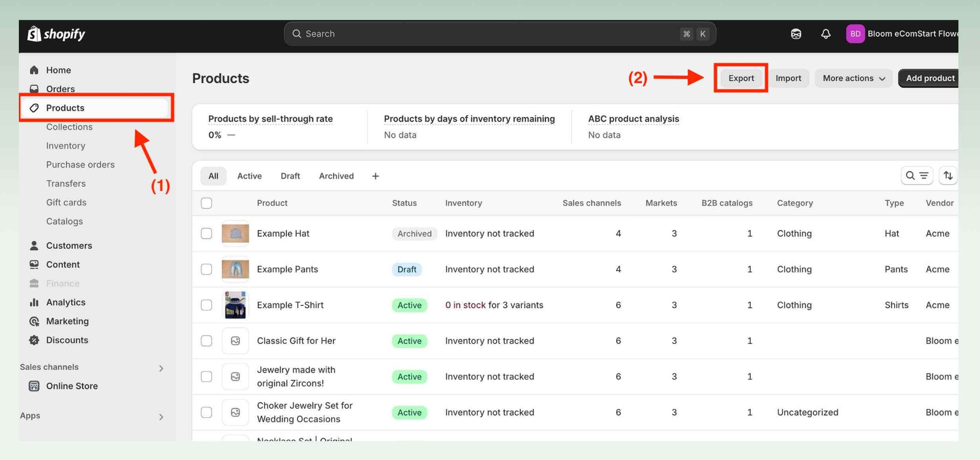The width and height of the screenshot is (980, 460).
Task: Click the Draft status badge
Action: (407, 269)
